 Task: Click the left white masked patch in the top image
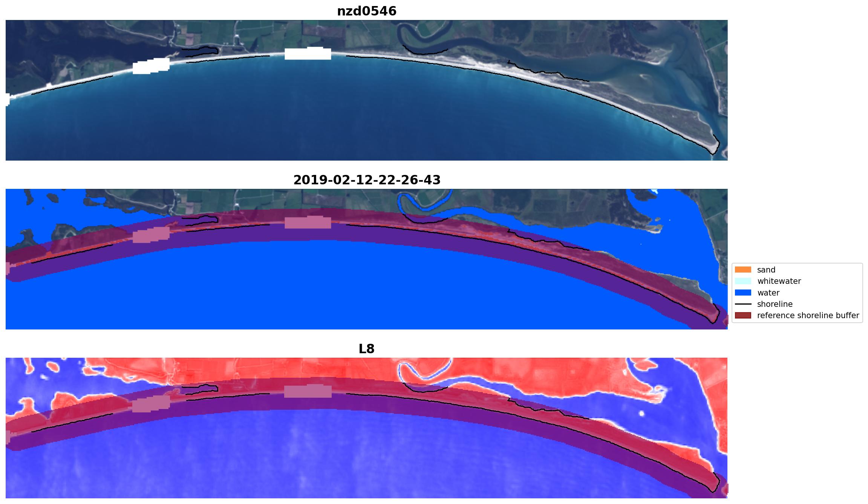click(x=151, y=66)
